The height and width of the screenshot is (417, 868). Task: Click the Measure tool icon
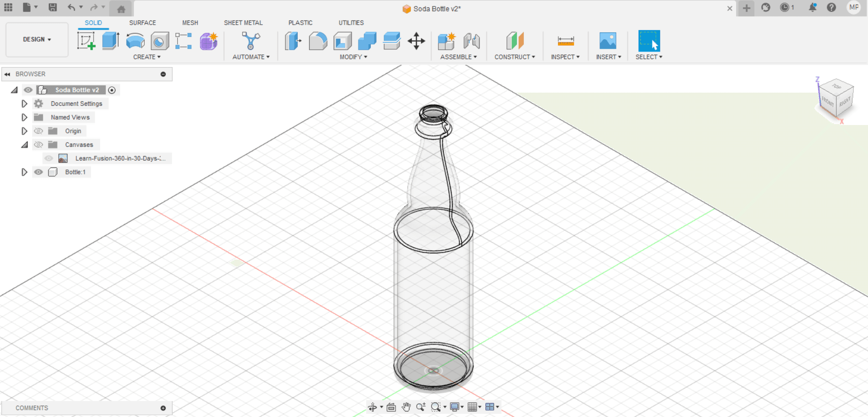pos(566,41)
